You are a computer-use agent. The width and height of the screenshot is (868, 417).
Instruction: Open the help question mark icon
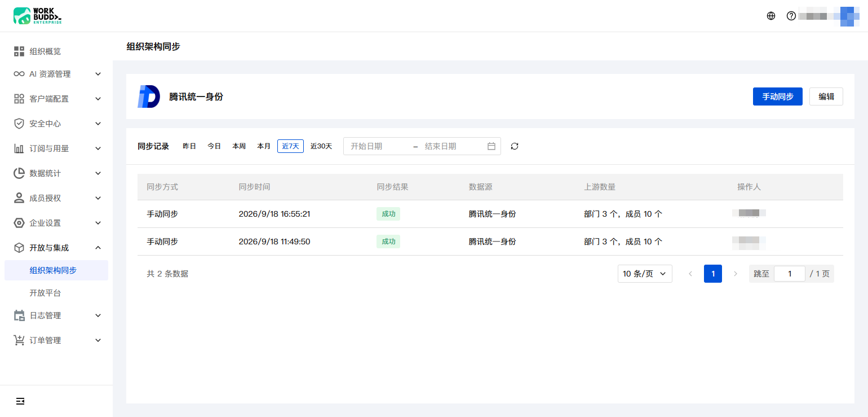(x=791, y=16)
